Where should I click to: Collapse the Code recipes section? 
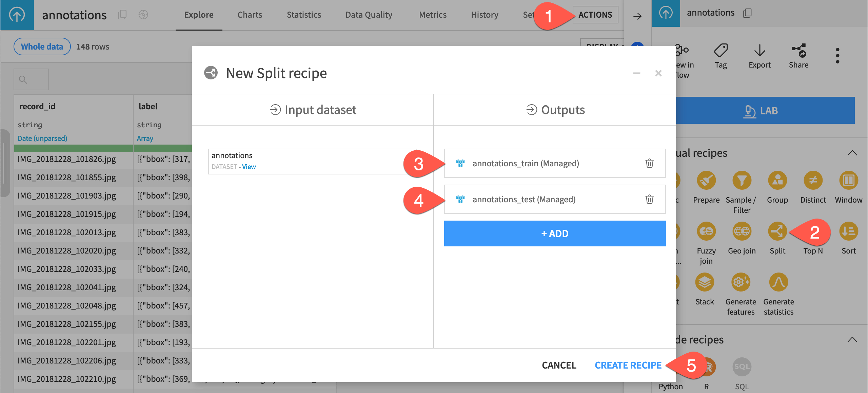tap(852, 340)
